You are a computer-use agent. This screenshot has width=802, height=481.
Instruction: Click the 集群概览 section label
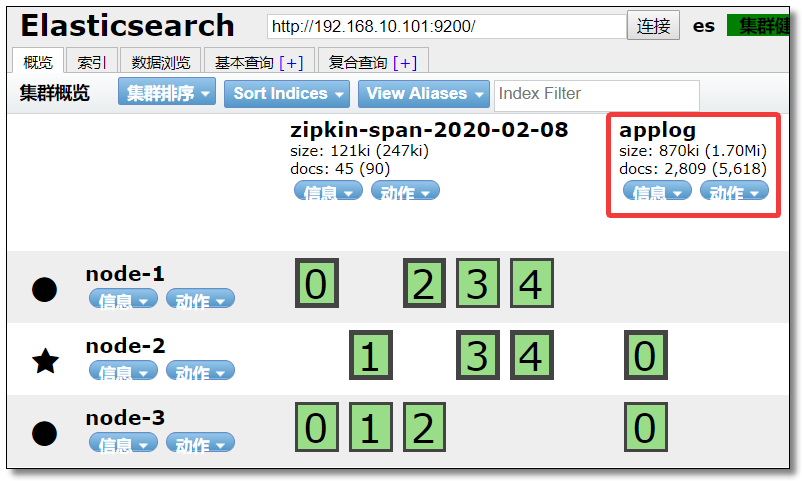[54, 93]
